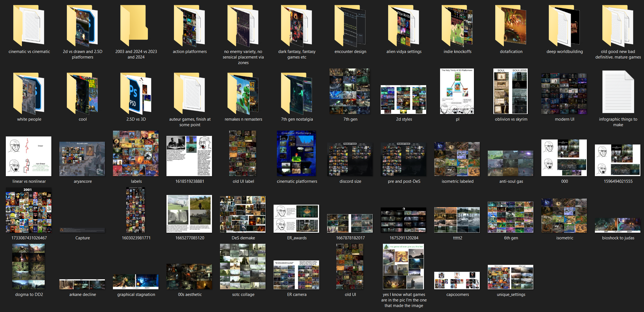
Task: Click the 'bioshock to judas' image
Action: tap(618, 225)
